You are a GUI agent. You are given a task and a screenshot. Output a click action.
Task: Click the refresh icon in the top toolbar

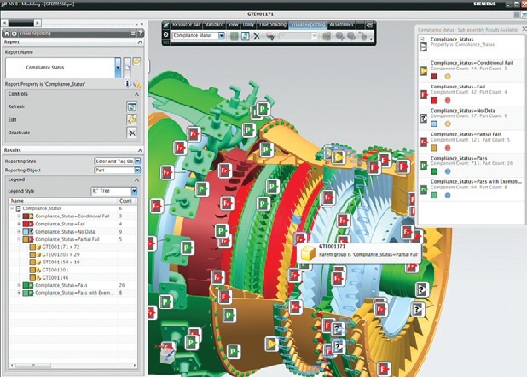245,36
